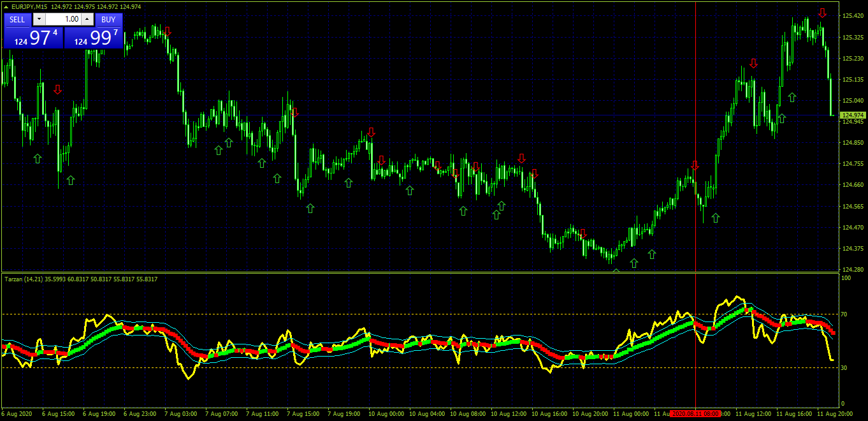Click the current price tag 124.974

tap(853, 115)
